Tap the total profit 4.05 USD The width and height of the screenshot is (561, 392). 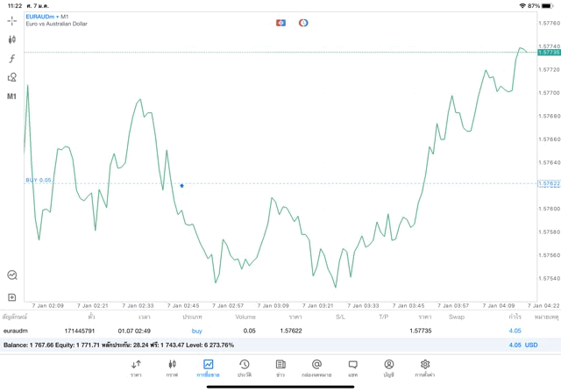pyautogui.click(x=523, y=346)
